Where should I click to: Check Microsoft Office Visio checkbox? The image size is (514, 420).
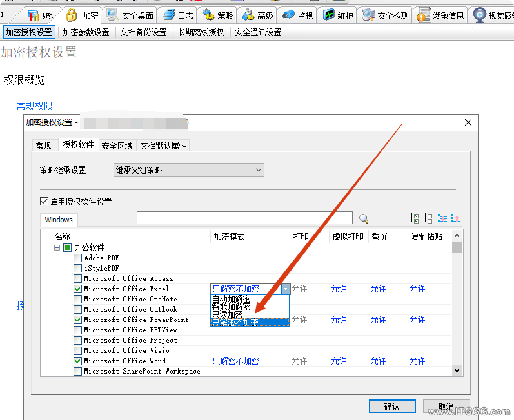click(x=77, y=350)
